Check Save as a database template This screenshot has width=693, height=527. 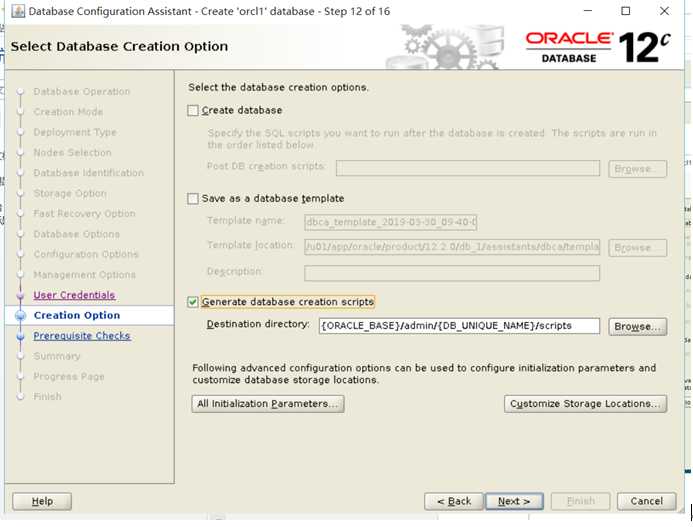[x=193, y=199]
